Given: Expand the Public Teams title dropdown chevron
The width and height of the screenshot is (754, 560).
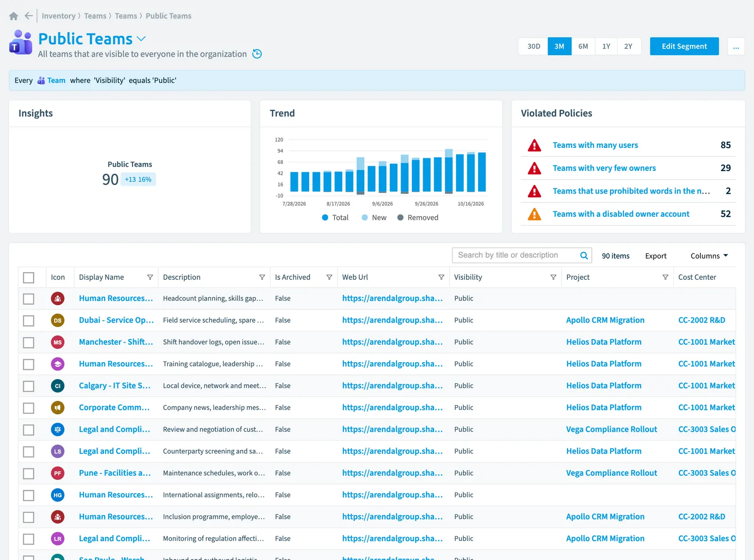Looking at the screenshot, I should tap(141, 39).
